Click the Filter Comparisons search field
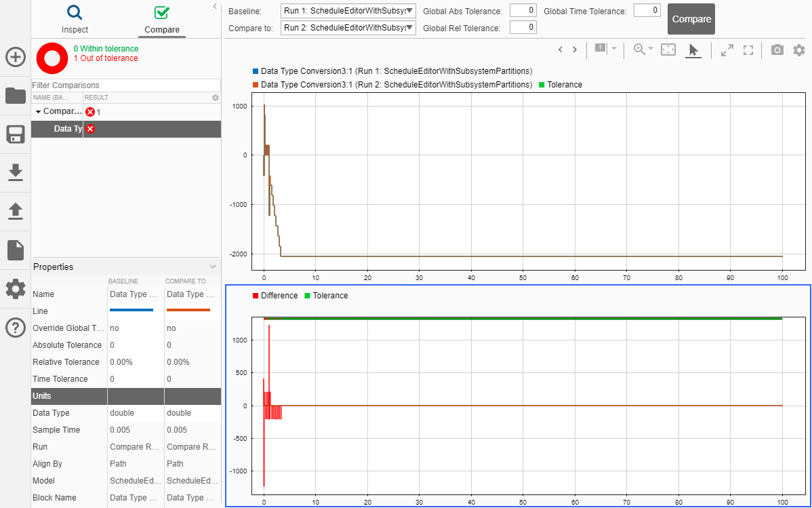Screen dimensions: 812x508 point(125,85)
